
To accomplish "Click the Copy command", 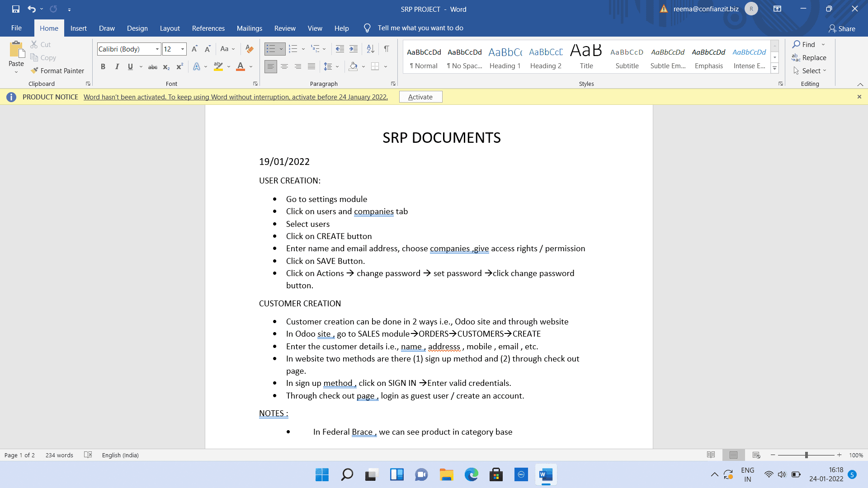I will click(x=43, y=57).
